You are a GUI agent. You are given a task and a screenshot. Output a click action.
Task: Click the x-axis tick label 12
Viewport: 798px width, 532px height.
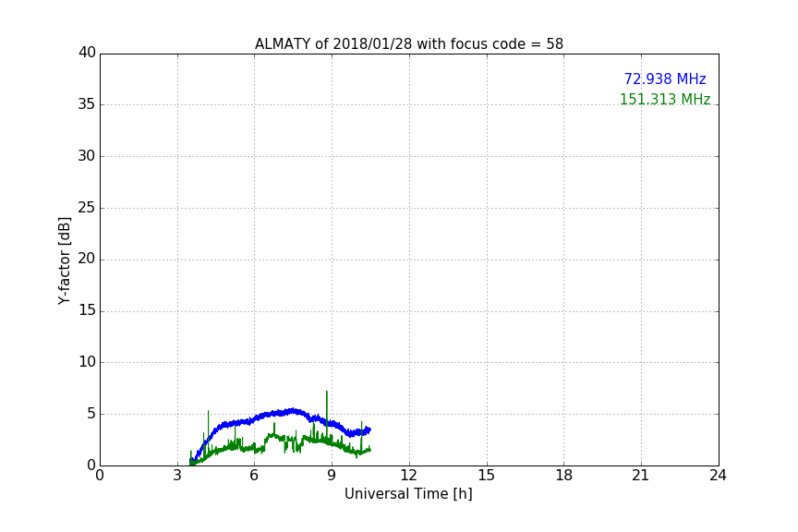(x=409, y=476)
